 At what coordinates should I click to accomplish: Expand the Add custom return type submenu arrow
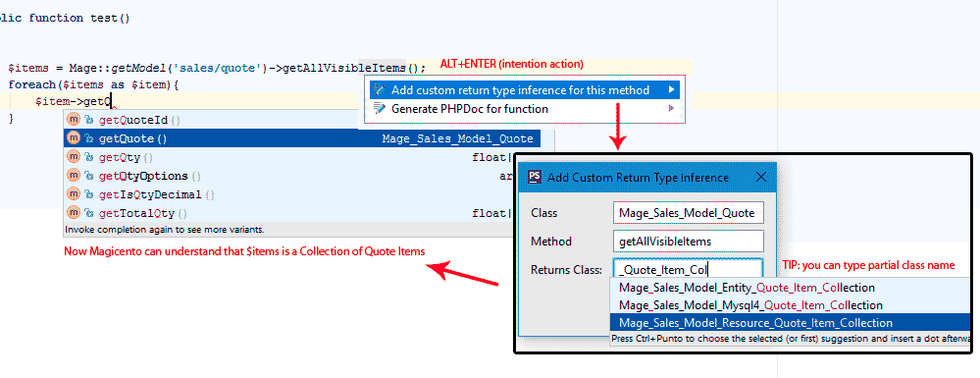click(x=671, y=90)
